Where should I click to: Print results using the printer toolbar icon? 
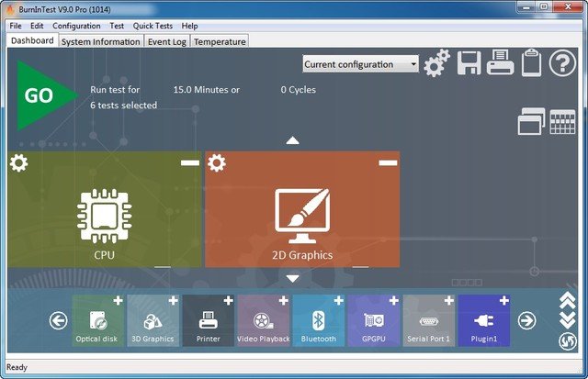click(500, 62)
